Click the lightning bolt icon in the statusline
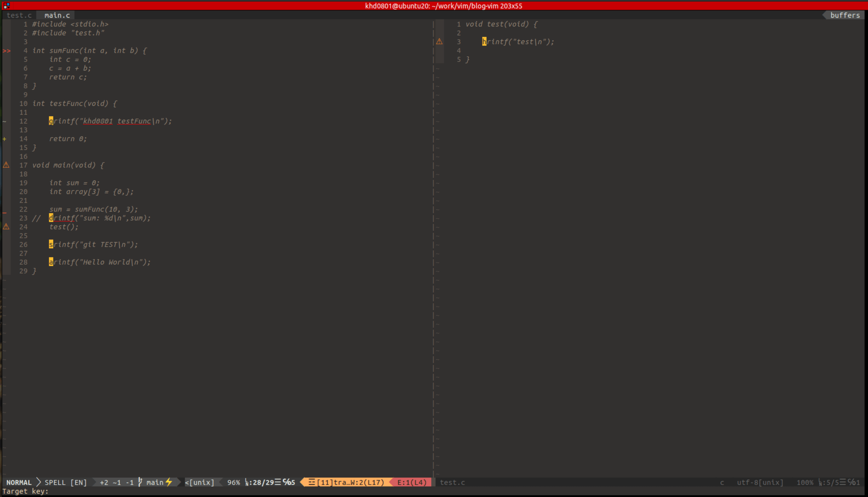 (x=169, y=482)
